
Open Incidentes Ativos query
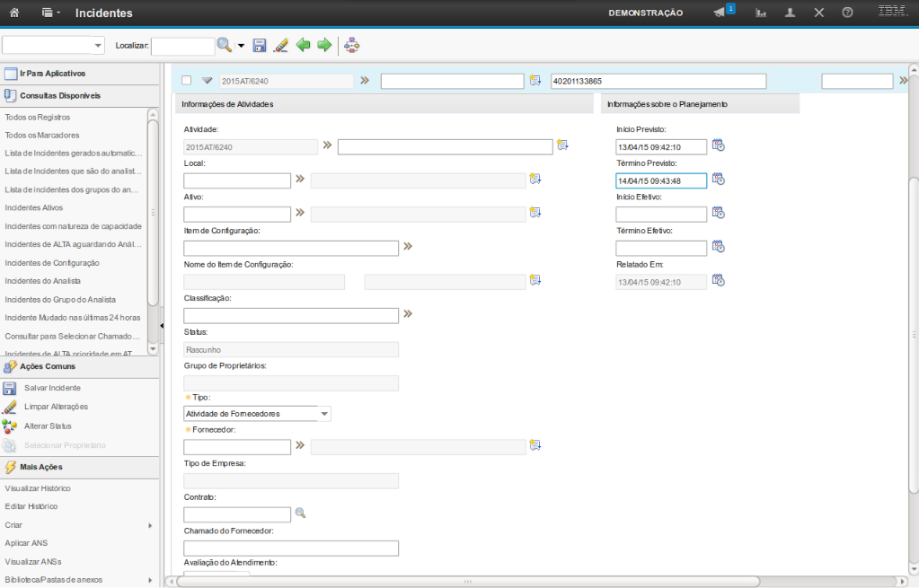point(34,207)
